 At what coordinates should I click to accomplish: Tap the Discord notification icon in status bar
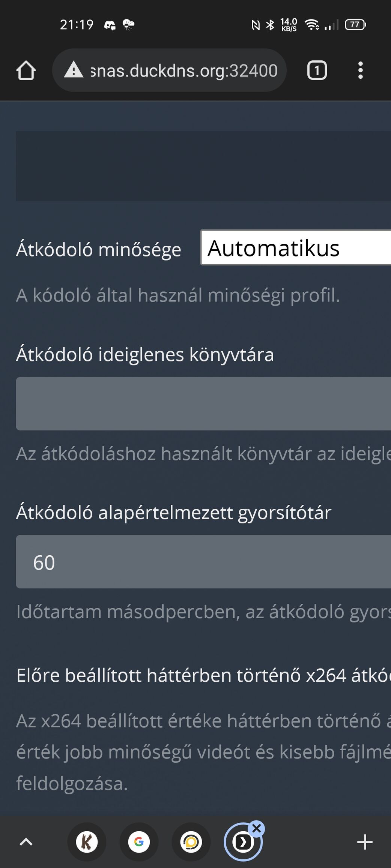pos(110,25)
